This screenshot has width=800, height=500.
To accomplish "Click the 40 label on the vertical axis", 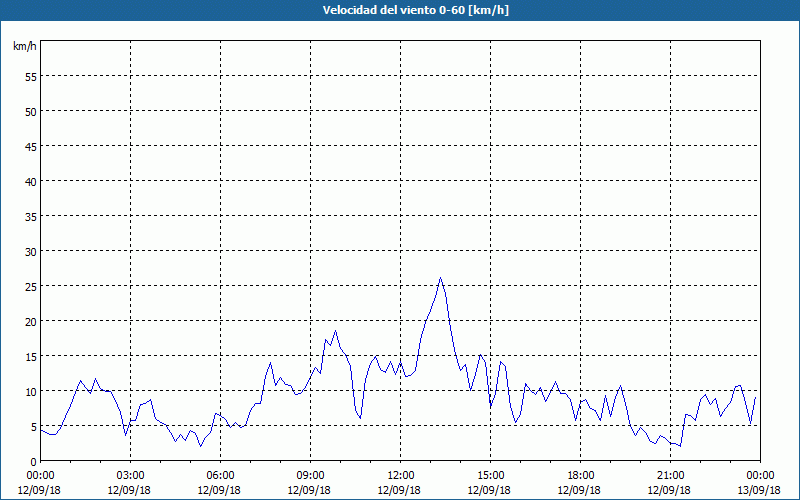I will pos(31,181).
